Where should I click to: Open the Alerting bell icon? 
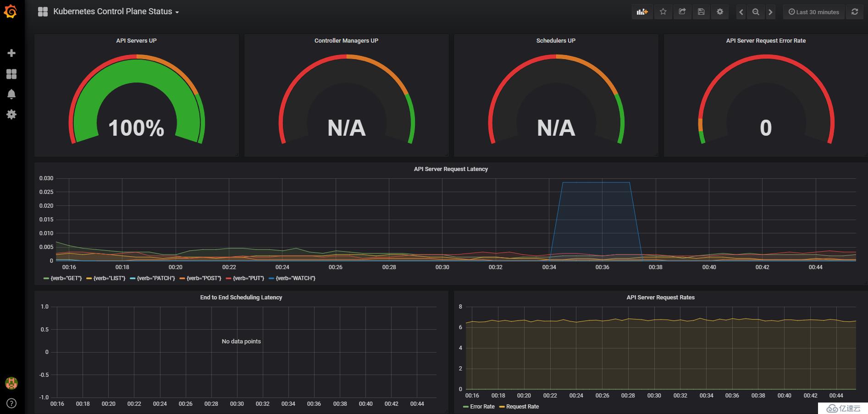point(11,94)
